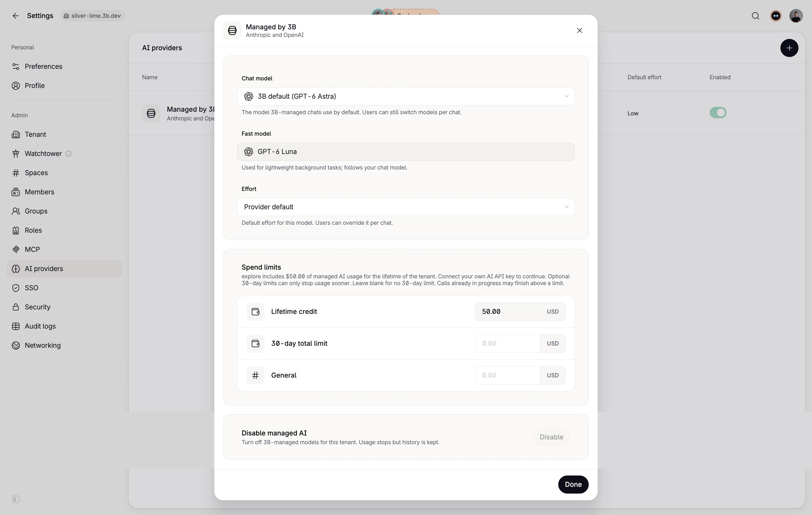
Task: Click the Managed by 3B dialog header icon
Action: click(x=232, y=31)
